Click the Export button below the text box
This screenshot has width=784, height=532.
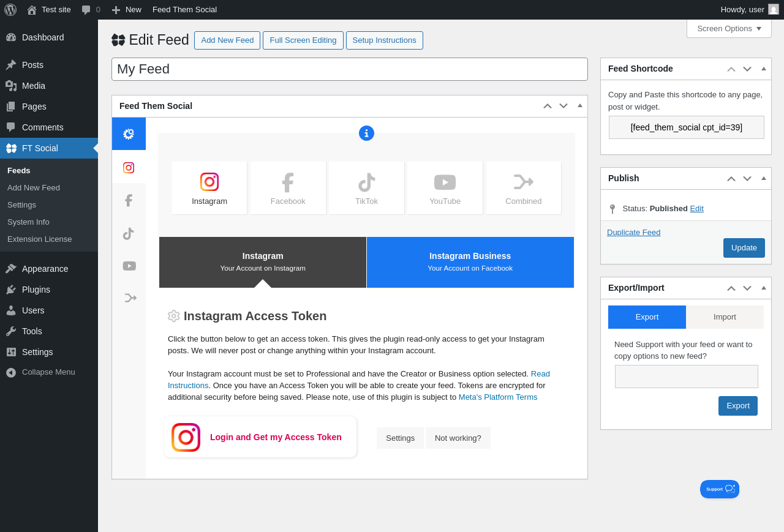(738, 406)
